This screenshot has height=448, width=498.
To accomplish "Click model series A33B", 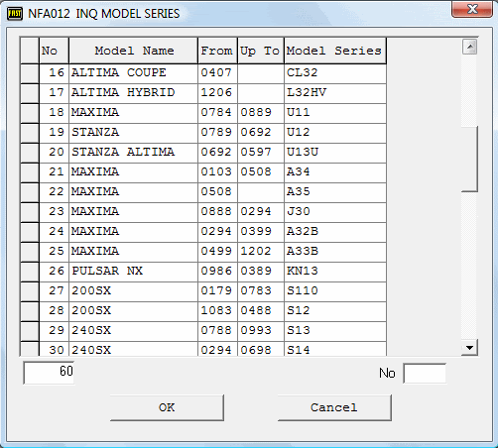I will pyautogui.click(x=335, y=252).
